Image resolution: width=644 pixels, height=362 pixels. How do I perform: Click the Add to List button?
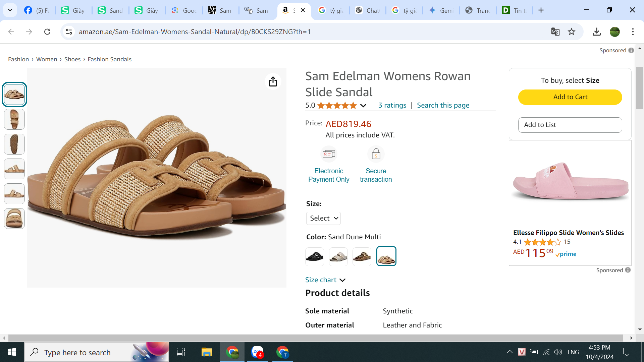(x=570, y=125)
